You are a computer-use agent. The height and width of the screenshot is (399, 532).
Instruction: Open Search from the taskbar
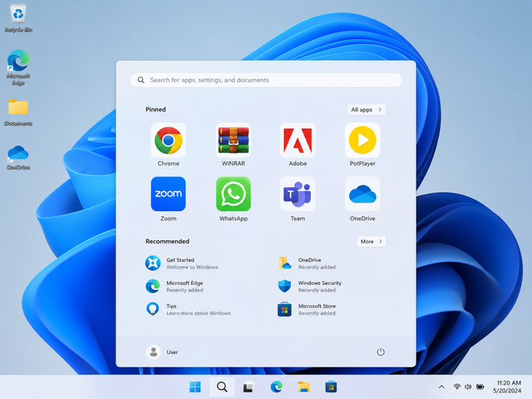pyautogui.click(x=222, y=387)
